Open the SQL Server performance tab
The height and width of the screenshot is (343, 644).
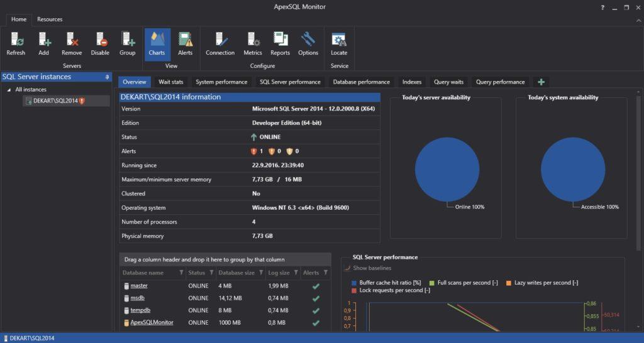click(x=290, y=82)
